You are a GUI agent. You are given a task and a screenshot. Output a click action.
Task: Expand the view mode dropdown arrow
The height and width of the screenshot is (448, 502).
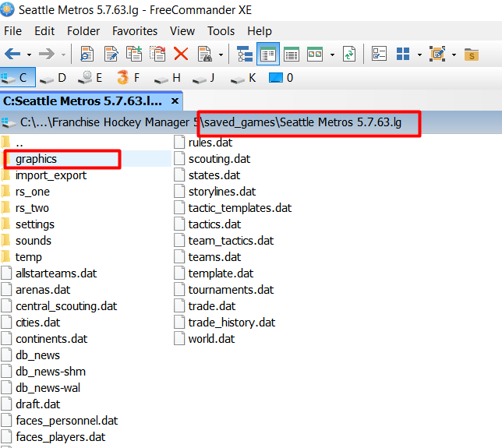(x=332, y=55)
